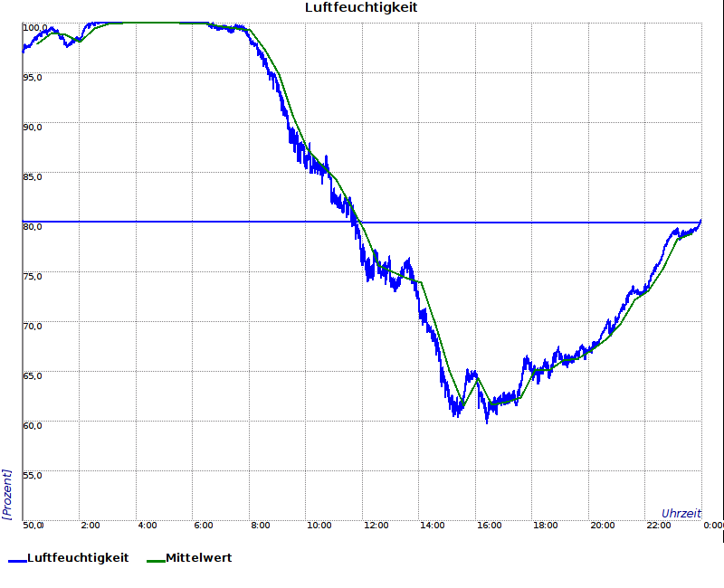
Task: Click the [Prozent] y-axis label
Action: pyautogui.click(x=7, y=494)
